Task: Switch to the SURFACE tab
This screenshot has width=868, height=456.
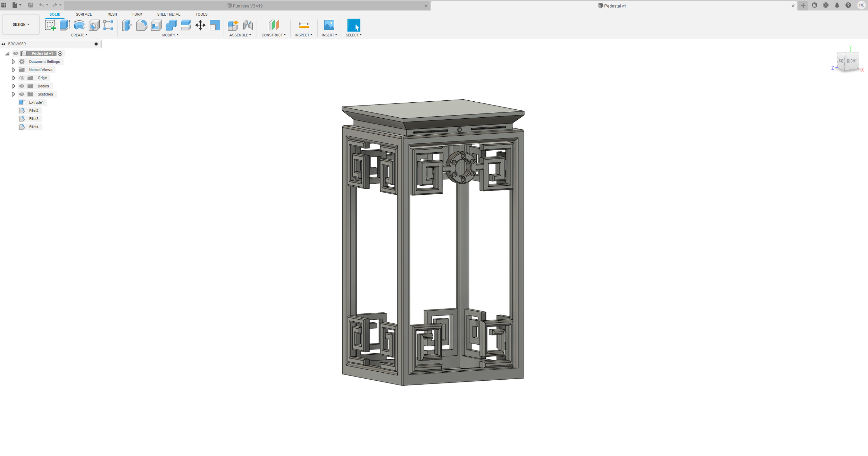Action: (x=84, y=14)
